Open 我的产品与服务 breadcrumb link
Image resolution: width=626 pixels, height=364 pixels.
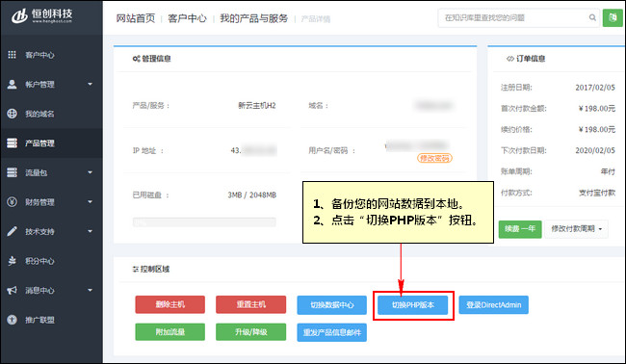(x=253, y=18)
